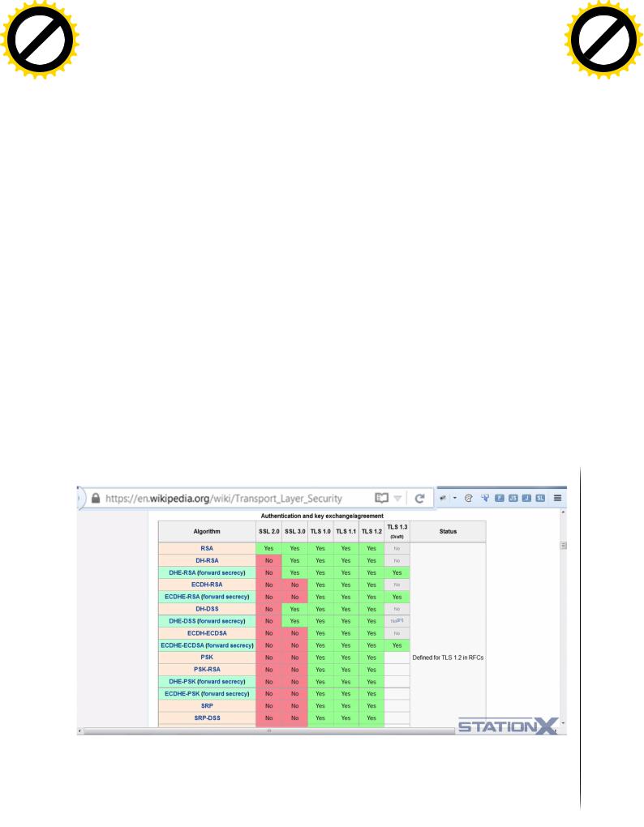
Task: Open the DHE-DSS link
Action: click(x=207, y=621)
